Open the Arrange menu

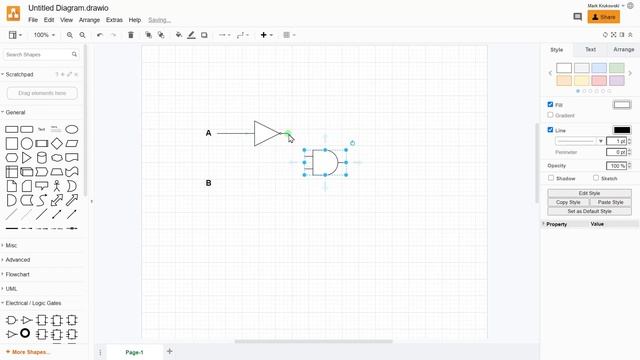pos(89,20)
